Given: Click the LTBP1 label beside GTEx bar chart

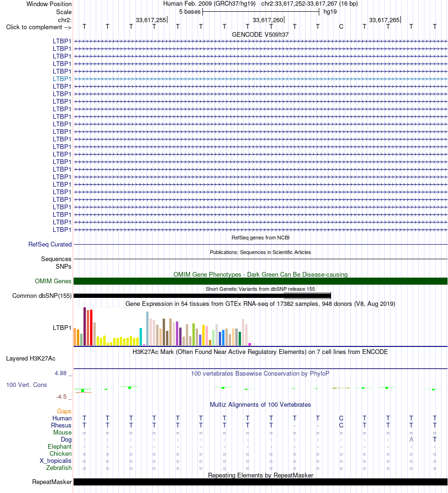Looking at the screenshot, I should point(62,328).
